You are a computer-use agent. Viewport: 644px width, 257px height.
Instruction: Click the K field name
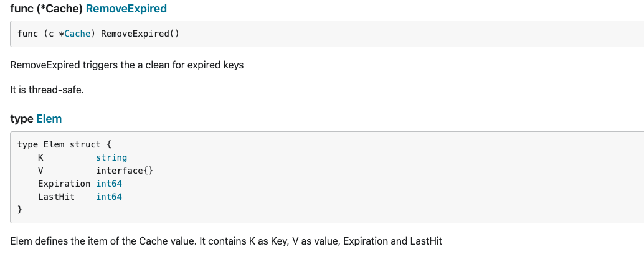tap(40, 157)
